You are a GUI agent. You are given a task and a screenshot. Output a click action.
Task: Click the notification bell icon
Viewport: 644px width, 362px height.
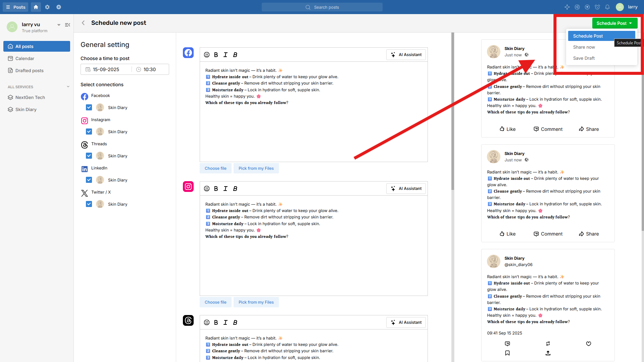coord(607,7)
